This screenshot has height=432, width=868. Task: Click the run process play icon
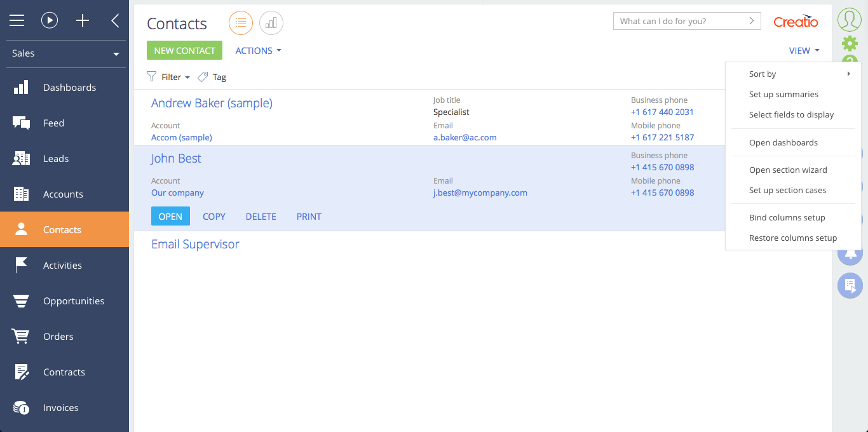50,21
